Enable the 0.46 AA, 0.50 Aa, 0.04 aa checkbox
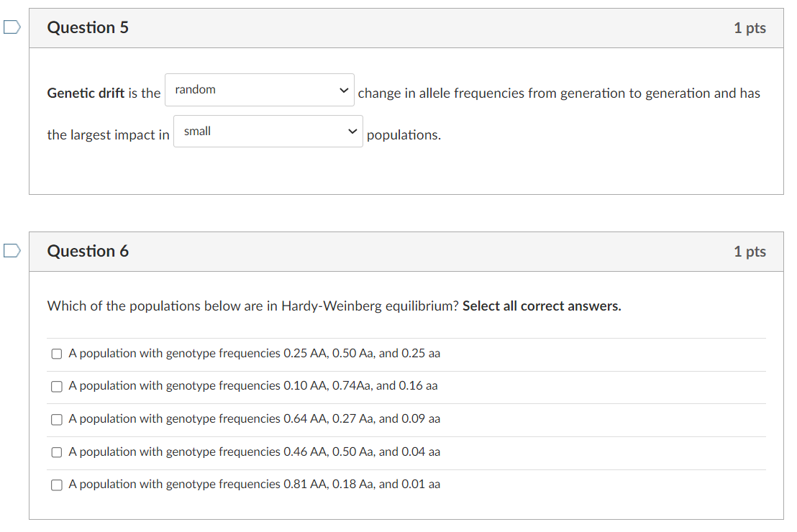The height and width of the screenshot is (532, 797). click(56, 452)
